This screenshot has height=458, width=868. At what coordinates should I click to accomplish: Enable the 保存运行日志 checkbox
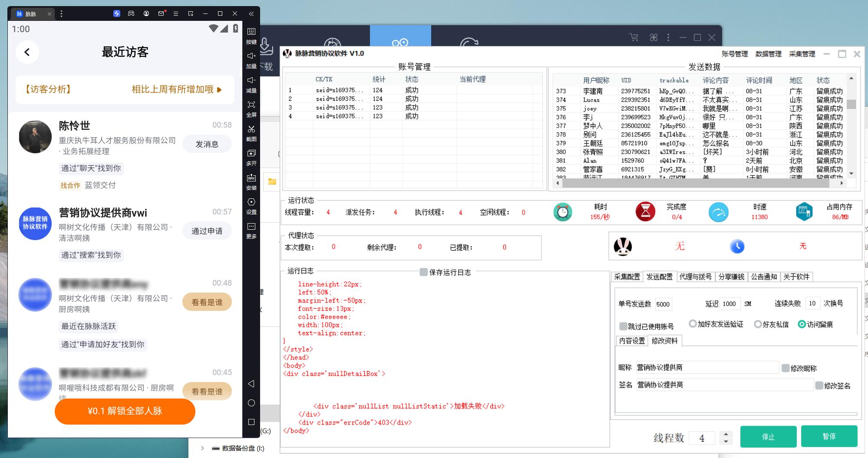[x=423, y=272]
